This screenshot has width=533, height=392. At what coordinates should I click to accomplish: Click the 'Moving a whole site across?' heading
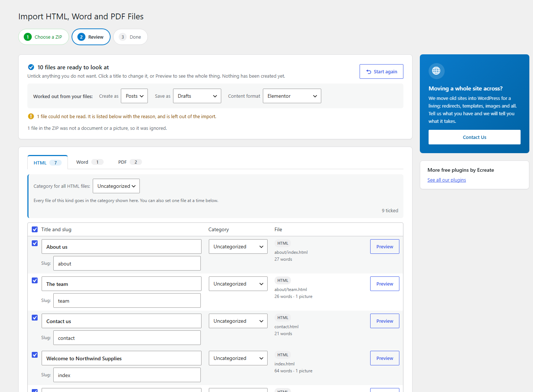pos(465,88)
